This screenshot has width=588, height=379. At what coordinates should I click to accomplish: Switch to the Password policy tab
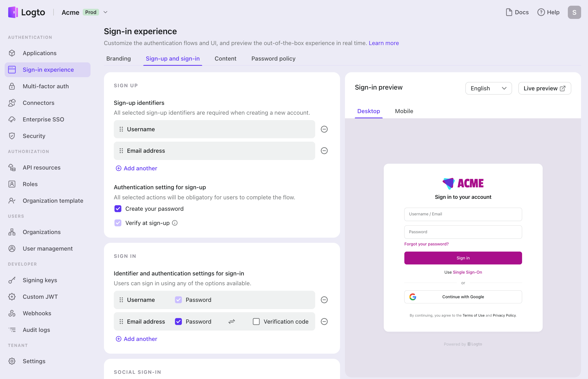pos(273,59)
